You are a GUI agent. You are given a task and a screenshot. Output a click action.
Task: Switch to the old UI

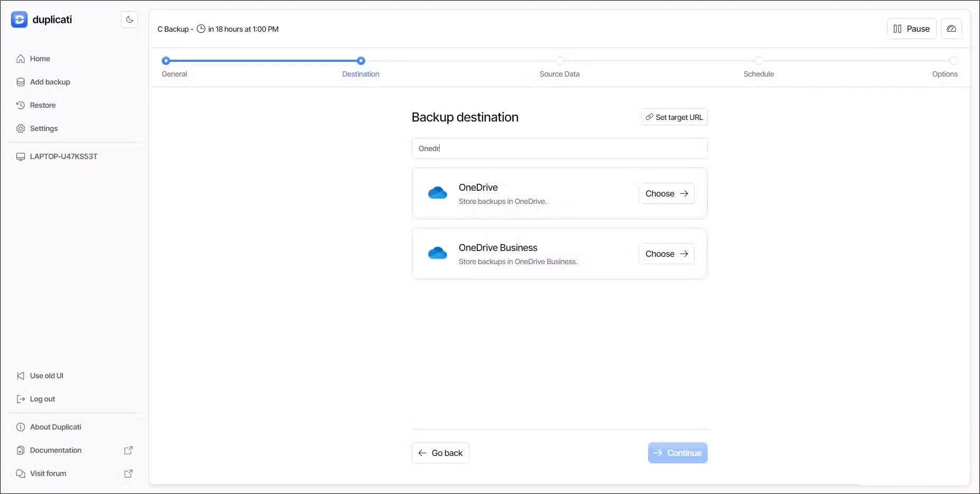point(46,376)
